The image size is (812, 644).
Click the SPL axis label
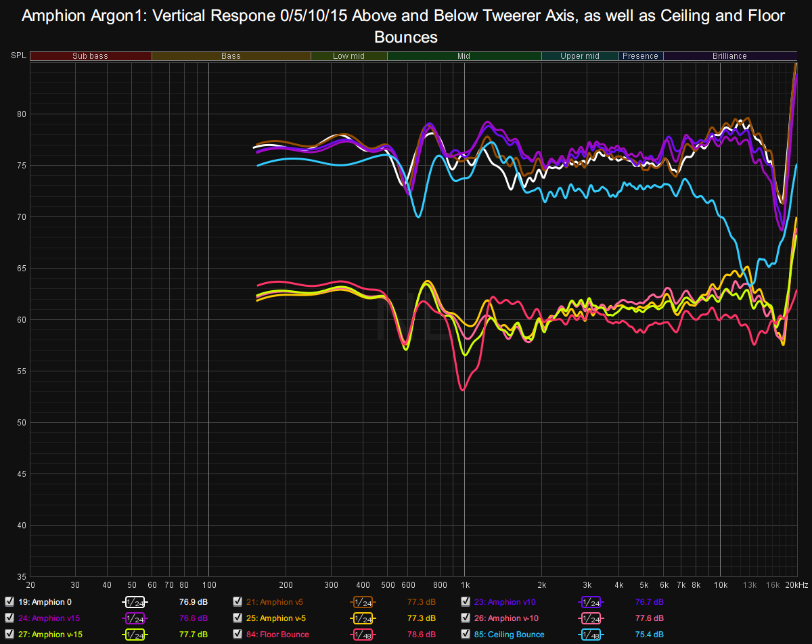click(x=18, y=56)
